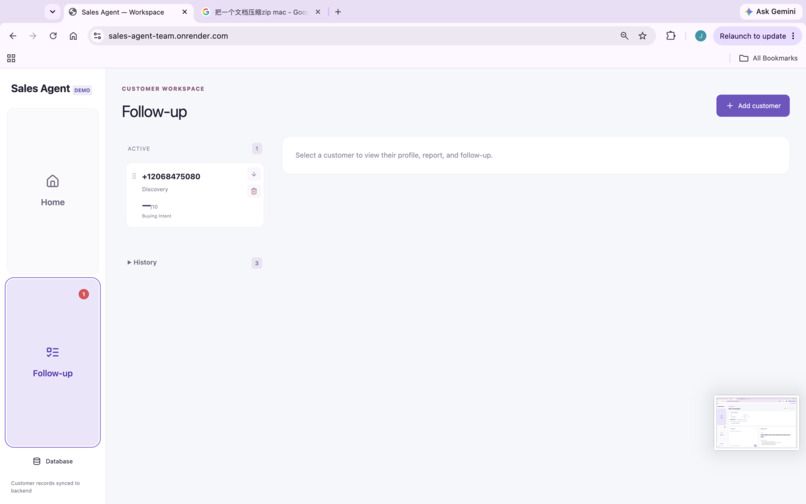The image size is (806, 504).
Task: Click Ask Gemini button
Action: [x=770, y=11]
